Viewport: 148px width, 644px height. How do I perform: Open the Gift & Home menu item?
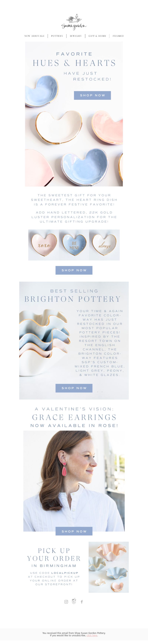(x=97, y=36)
